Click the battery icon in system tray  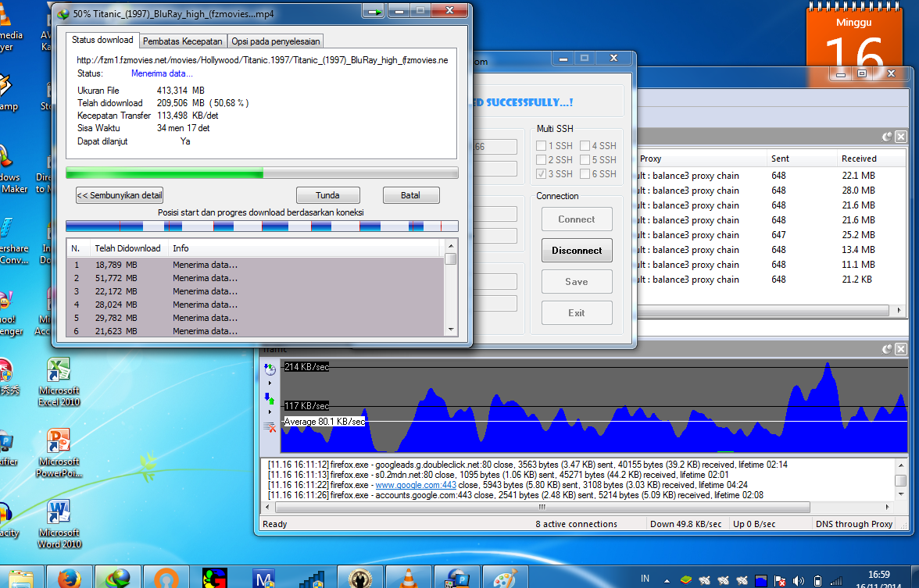[x=817, y=581]
